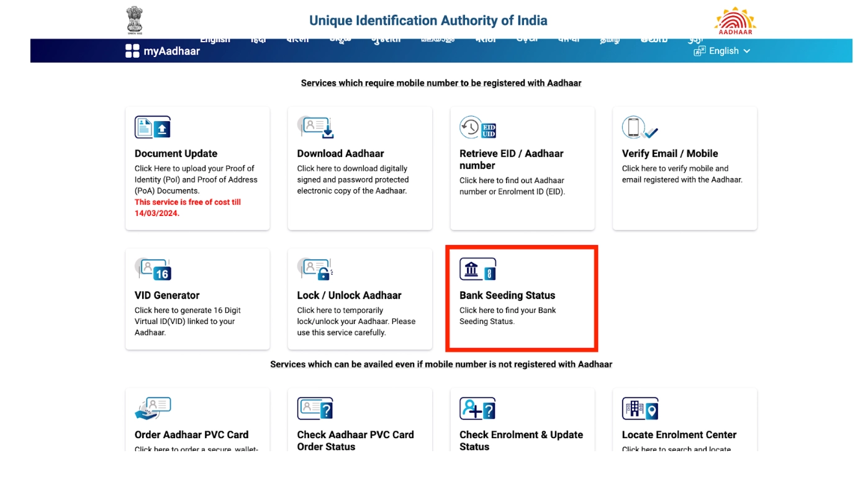Image resolution: width=868 pixels, height=494 pixels.
Task: Click the Lock / Unlock Aadhaar padlock icon
Action: 315,269
